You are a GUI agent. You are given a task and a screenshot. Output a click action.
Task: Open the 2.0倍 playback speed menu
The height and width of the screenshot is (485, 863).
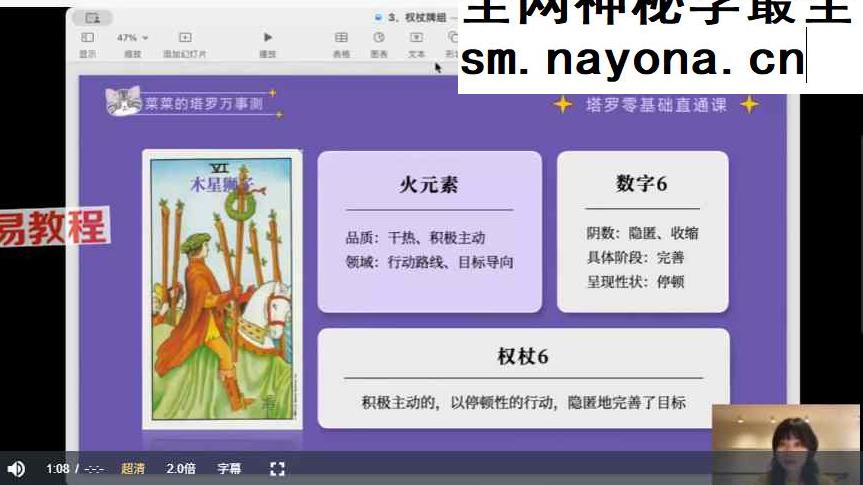[181, 468]
